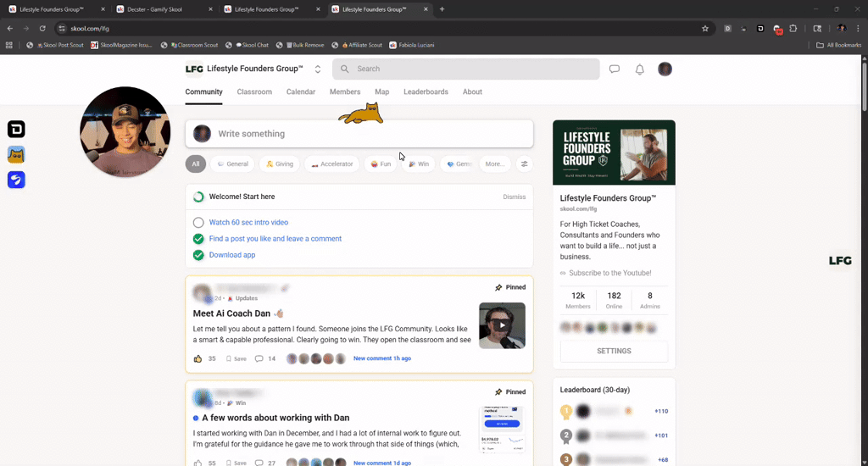Go back in browser history

click(10, 28)
